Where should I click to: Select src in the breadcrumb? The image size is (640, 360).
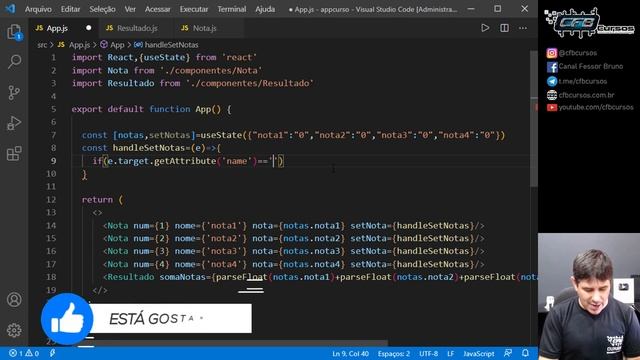(42, 45)
